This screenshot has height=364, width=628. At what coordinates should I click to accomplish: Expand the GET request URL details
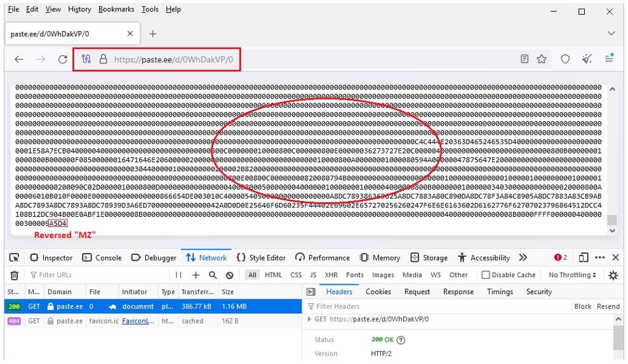309,319
